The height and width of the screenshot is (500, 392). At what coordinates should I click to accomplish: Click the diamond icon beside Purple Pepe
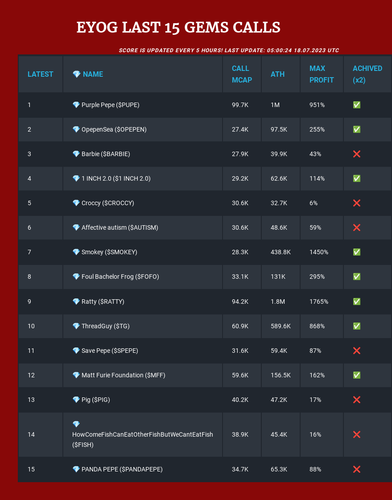[x=76, y=105]
